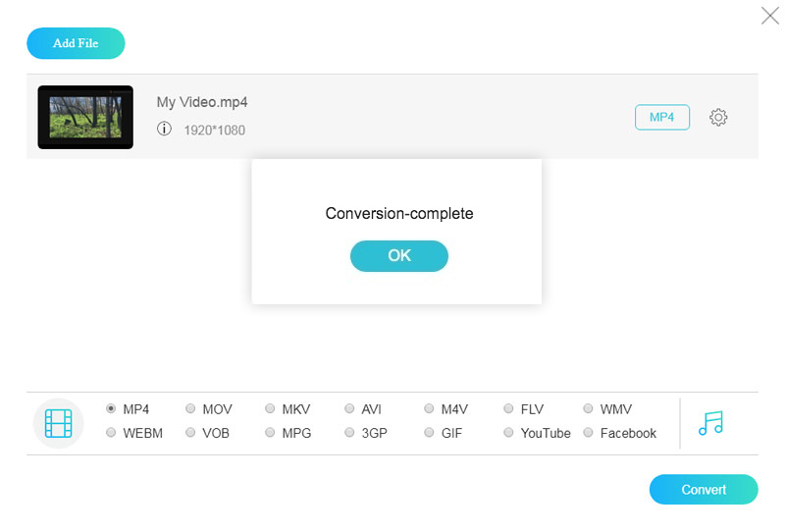The width and height of the screenshot is (785, 532).
Task: Choose the MKV radio button
Action: coord(271,409)
